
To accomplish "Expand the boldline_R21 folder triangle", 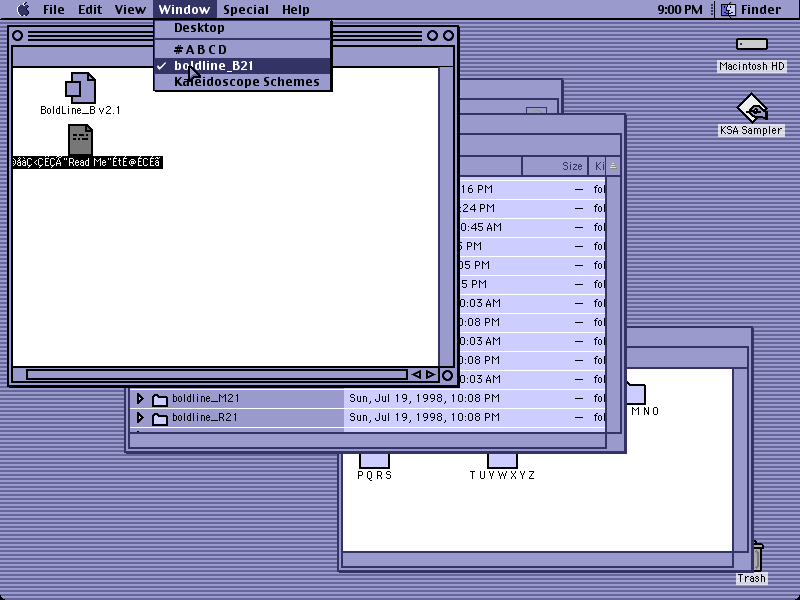I will click(140, 417).
